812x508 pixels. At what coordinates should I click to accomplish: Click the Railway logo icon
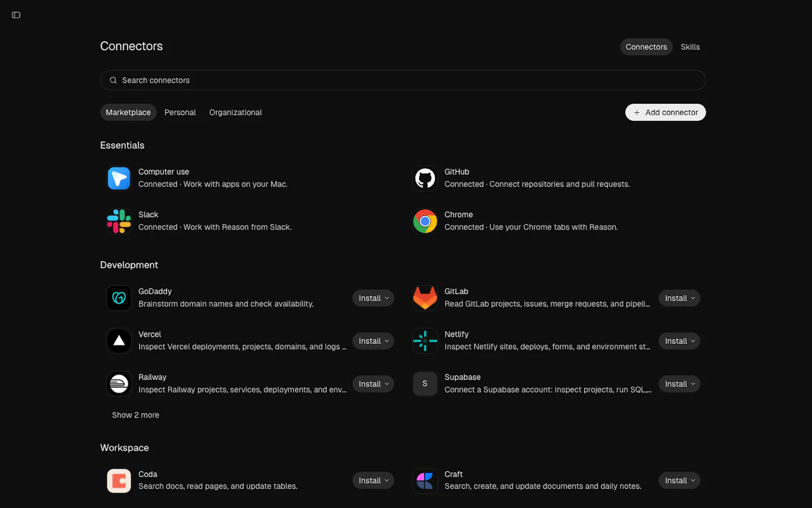(119, 384)
